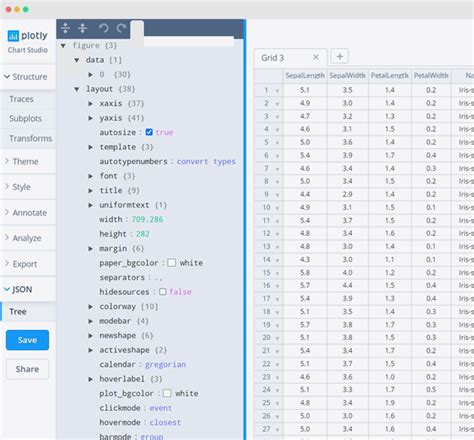Expand the margin node
Screen dimensions: 474x440
tap(90, 248)
